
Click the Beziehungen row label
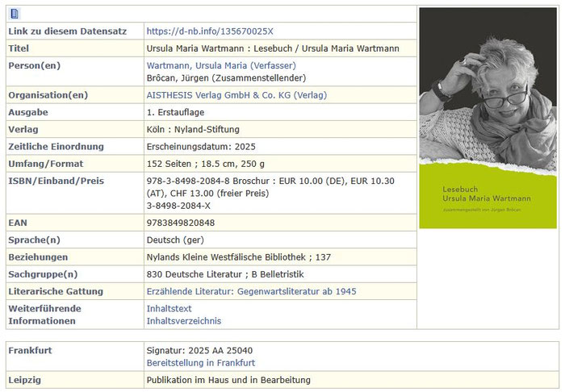pos(38,257)
